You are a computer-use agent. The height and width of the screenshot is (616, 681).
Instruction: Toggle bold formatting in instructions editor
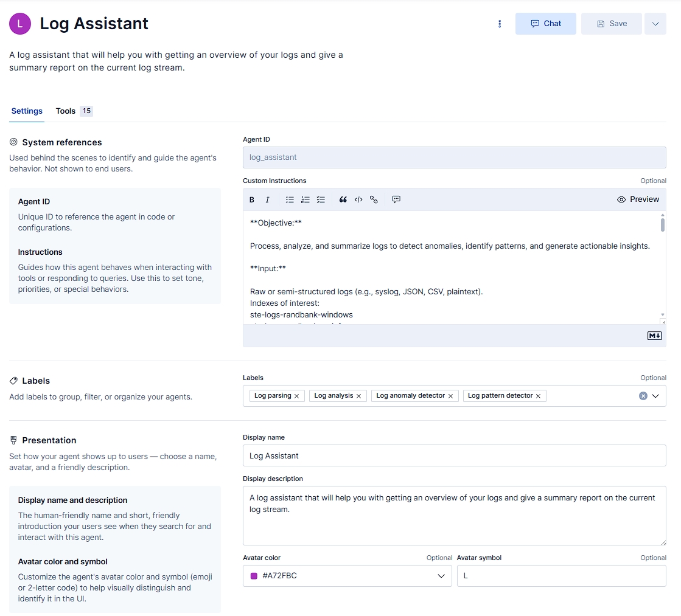(252, 199)
